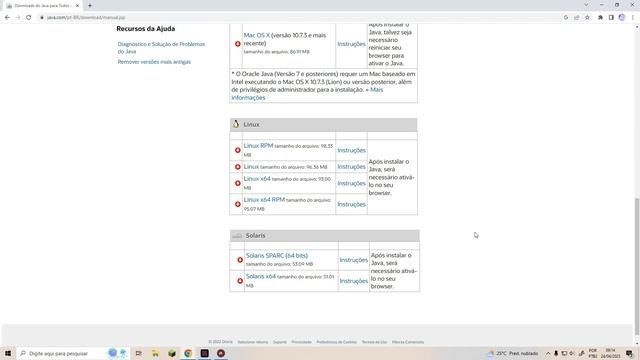Click the Solaris section header icon

(237, 236)
